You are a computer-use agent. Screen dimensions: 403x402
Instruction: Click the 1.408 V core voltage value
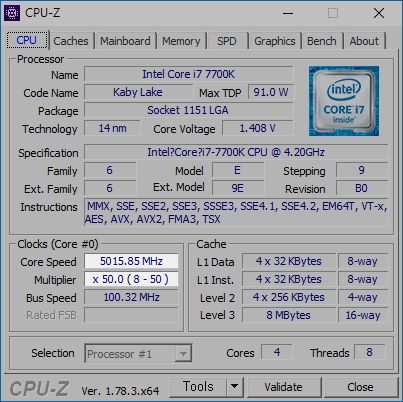(258, 128)
